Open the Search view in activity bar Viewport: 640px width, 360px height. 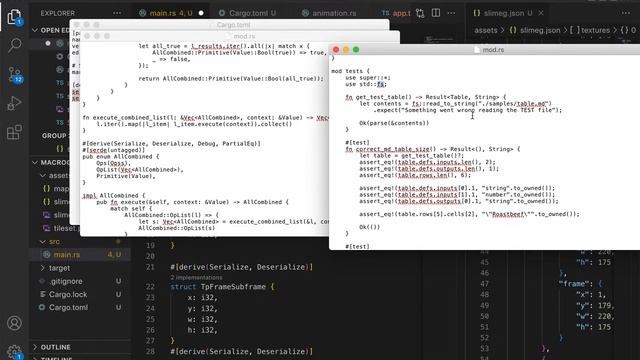coord(14,45)
